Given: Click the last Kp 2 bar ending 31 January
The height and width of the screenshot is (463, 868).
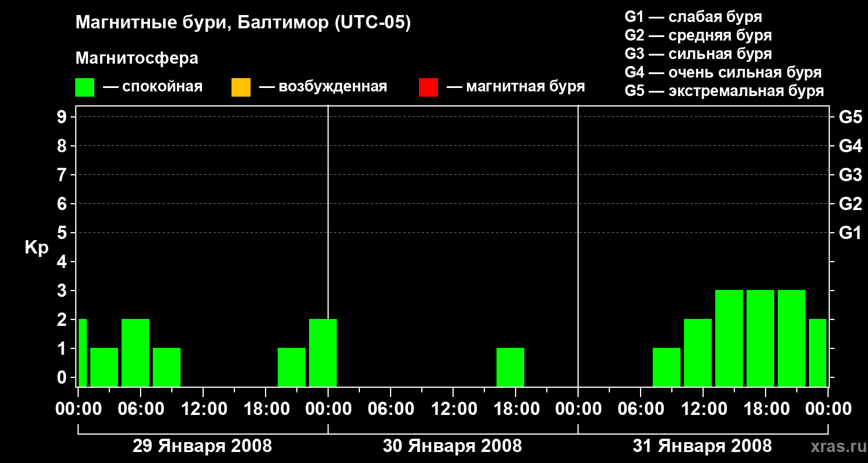Looking at the screenshot, I should [x=818, y=352].
